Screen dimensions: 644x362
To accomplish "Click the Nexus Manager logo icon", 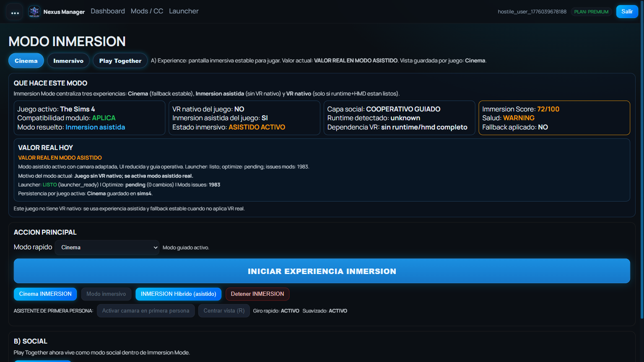I will point(34,12).
